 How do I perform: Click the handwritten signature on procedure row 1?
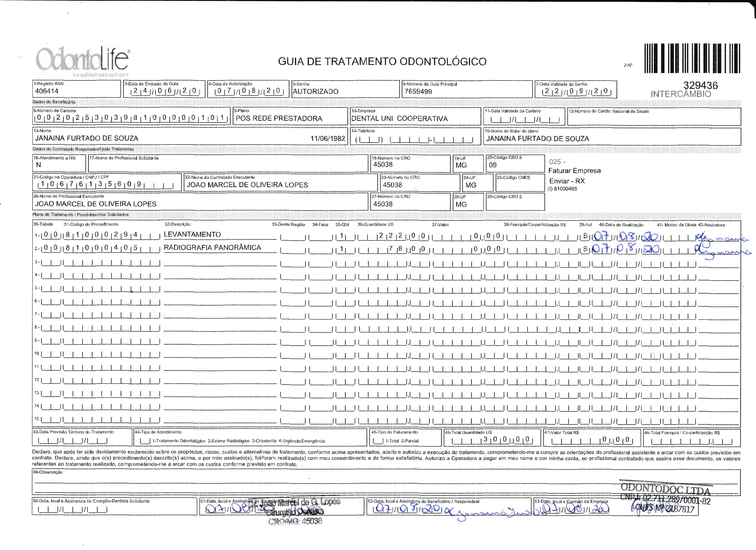coord(722,239)
